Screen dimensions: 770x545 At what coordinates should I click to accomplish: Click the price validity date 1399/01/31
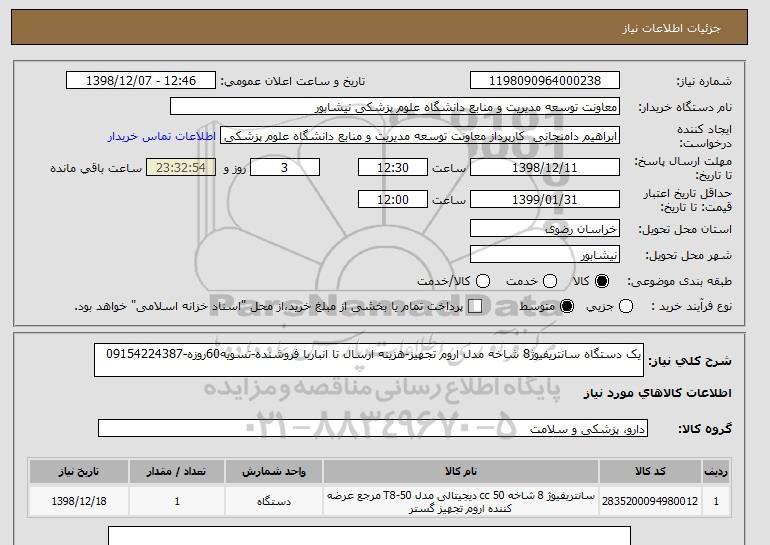(545, 199)
